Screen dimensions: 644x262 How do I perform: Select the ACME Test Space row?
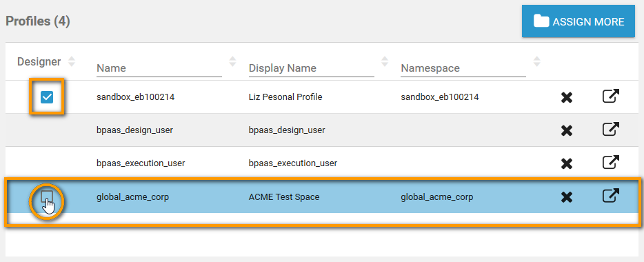[323, 196]
